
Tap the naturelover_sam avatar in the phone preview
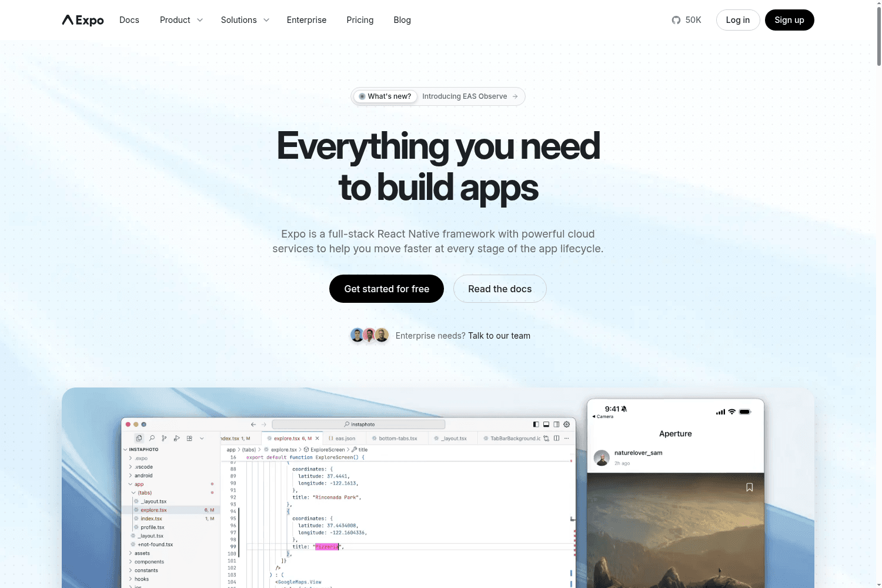click(602, 457)
